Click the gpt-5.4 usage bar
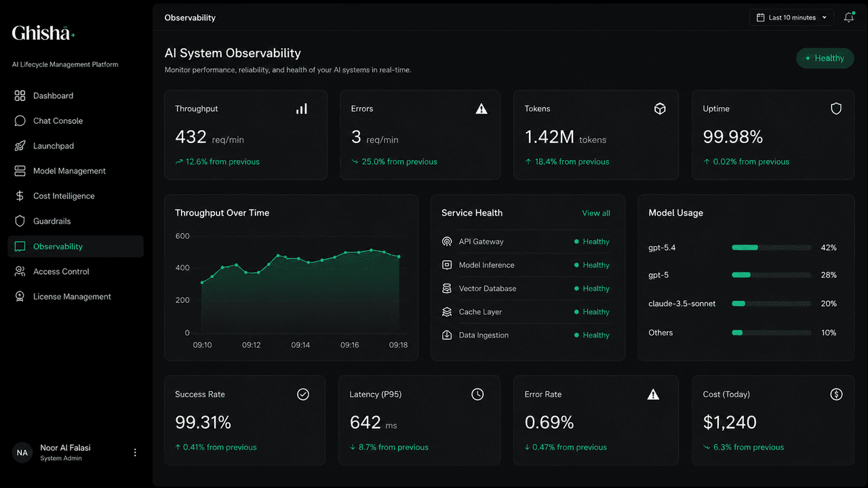Image resolution: width=868 pixels, height=488 pixels. click(771, 247)
